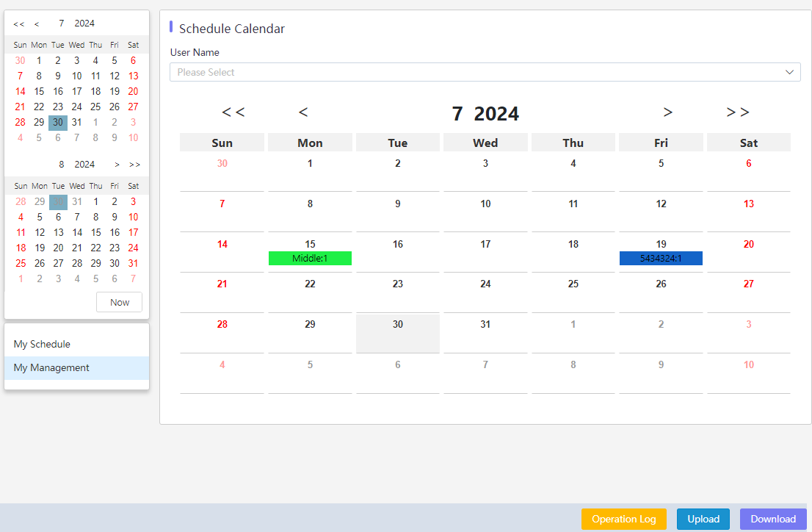Image resolution: width=812 pixels, height=532 pixels.
Task: Select My Management menu item
Action: [x=76, y=367]
